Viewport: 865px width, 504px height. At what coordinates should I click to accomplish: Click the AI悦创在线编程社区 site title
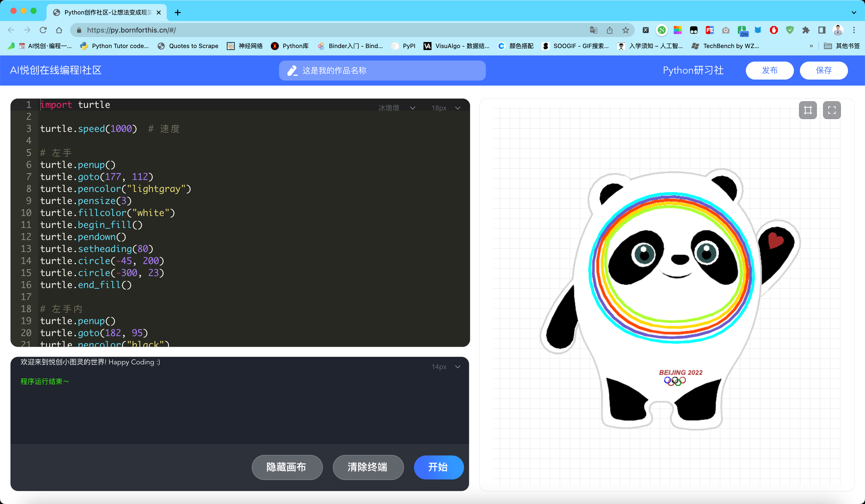pos(56,71)
